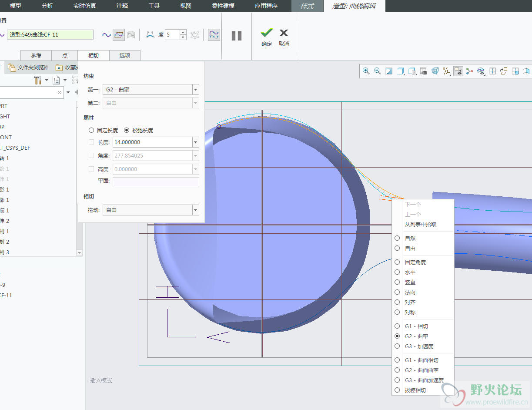Switch to the 选项 panel tab
The image size is (532, 410).
pyautogui.click(x=125, y=55)
